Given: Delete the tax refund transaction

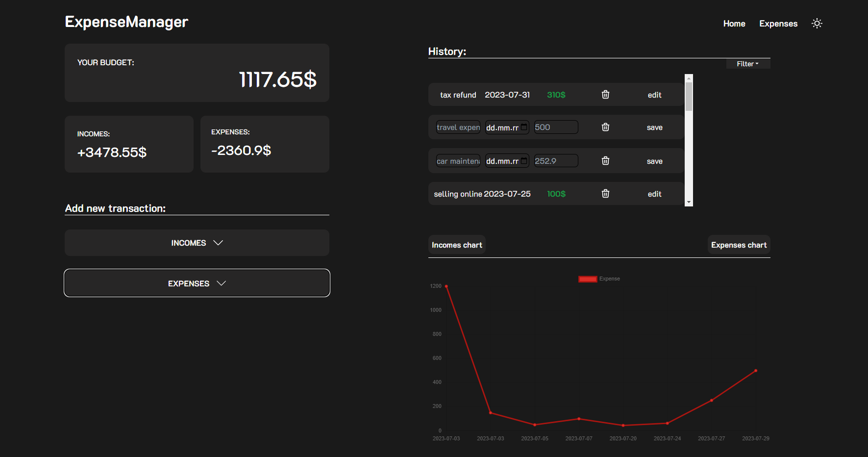Looking at the screenshot, I should pyautogui.click(x=605, y=95).
